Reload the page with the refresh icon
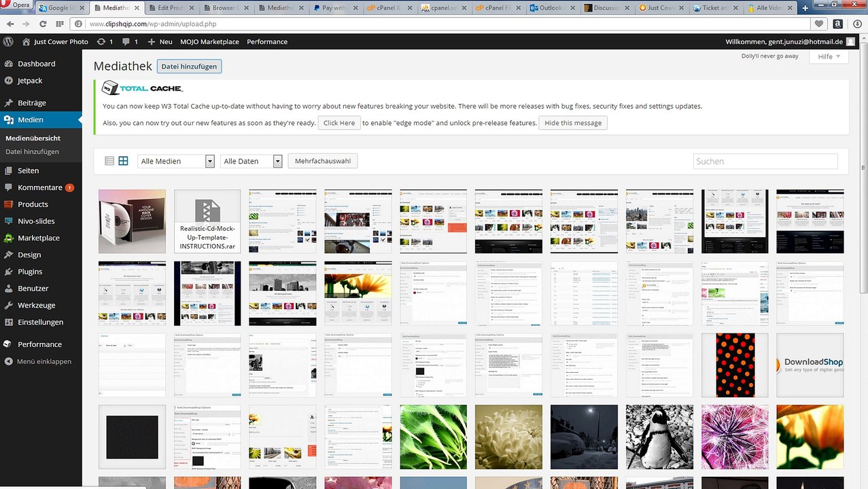This screenshot has height=489, width=868. [43, 24]
